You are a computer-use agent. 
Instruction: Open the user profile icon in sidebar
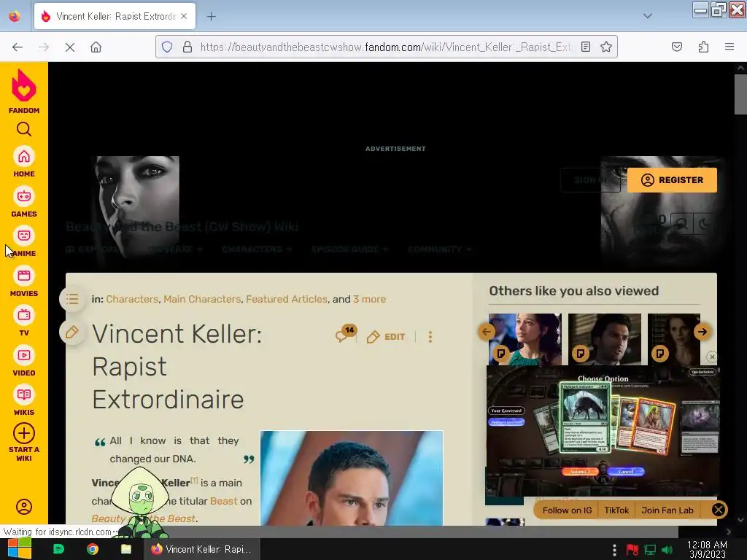(x=24, y=507)
